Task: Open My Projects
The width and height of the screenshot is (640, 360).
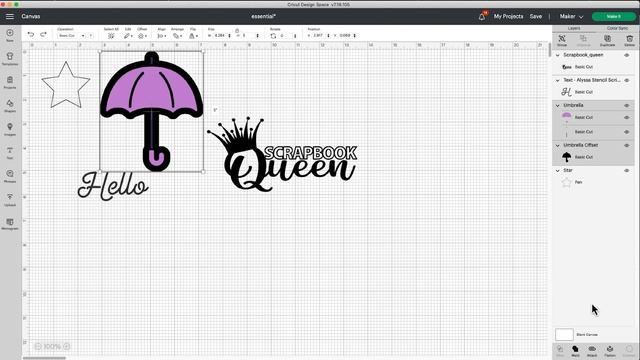Action: pyautogui.click(x=508, y=16)
